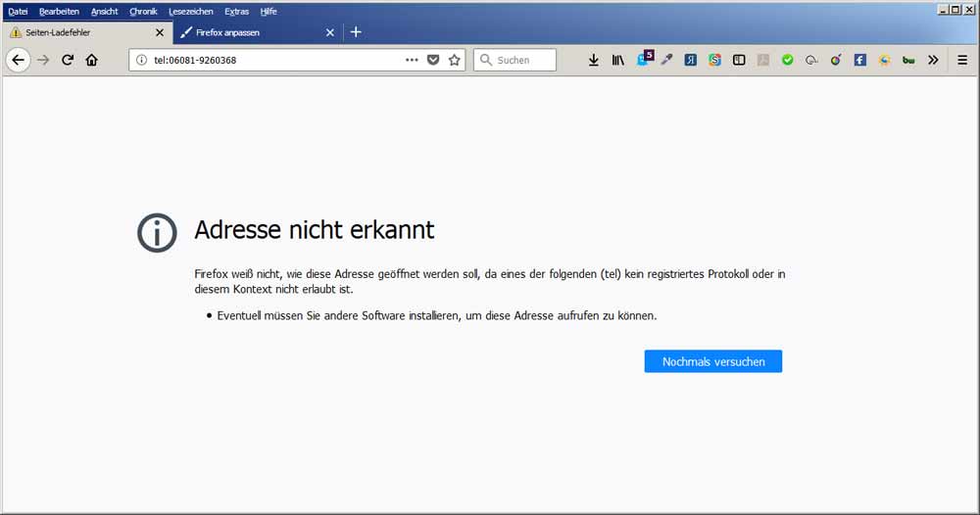The width and height of the screenshot is (980, 515).
Task: Click the forward navigation arrow
Action: pyautogui.click(x=43, y=60)
